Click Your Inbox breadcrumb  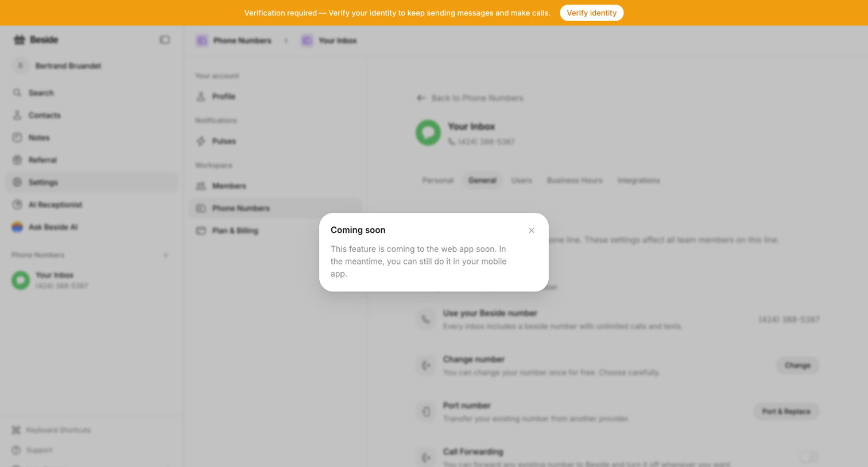[330, 41]
